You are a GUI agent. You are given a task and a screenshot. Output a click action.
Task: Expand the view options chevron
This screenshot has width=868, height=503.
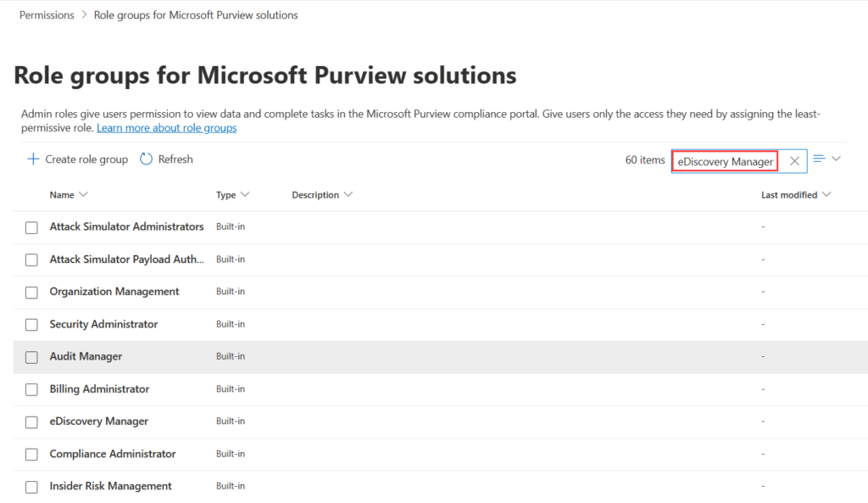(836, 159)
